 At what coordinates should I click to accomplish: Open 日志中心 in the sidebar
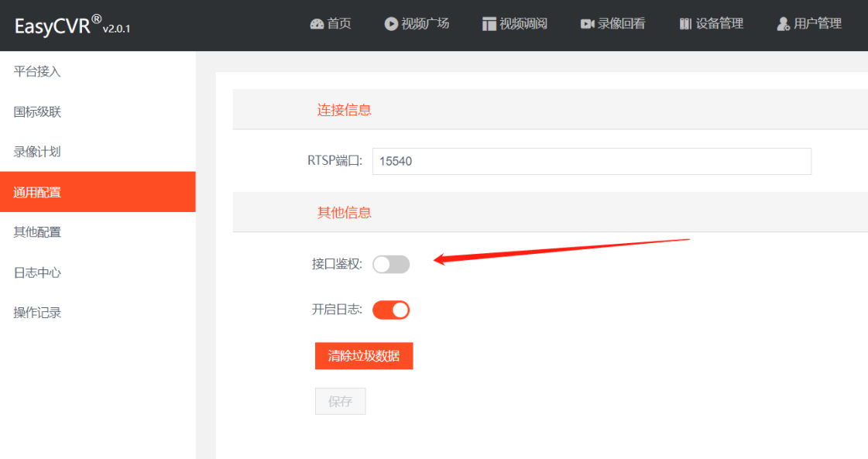pos(37,272)
